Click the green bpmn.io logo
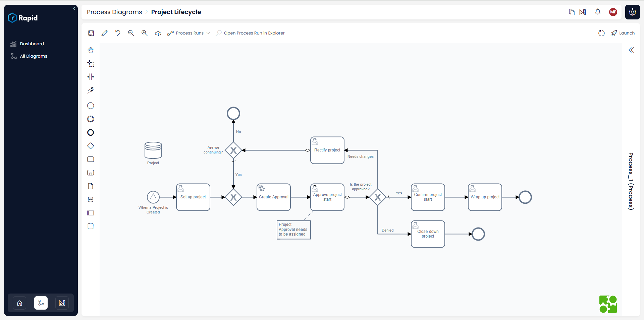This screenshot has height=320, width=644. [608, 304]
